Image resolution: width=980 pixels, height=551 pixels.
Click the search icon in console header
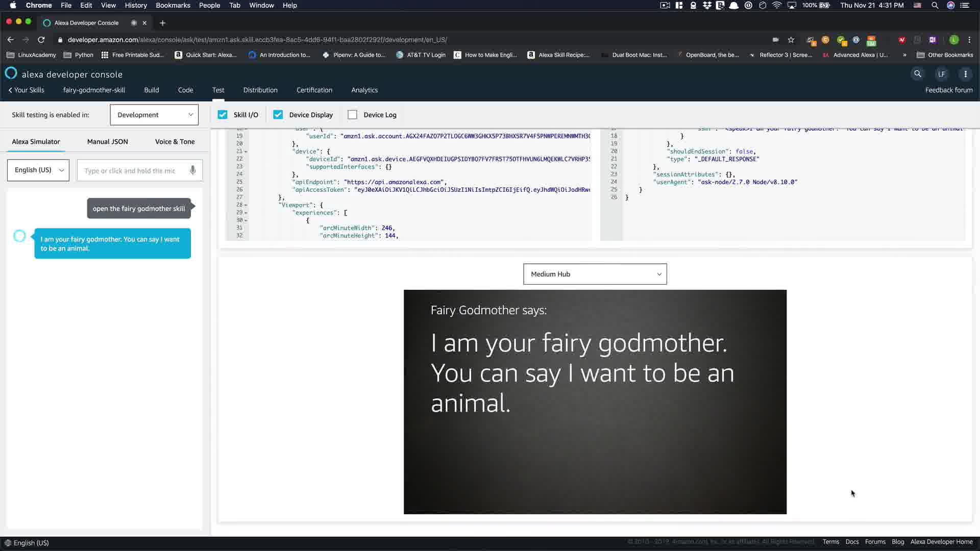(x=917, y=74)
